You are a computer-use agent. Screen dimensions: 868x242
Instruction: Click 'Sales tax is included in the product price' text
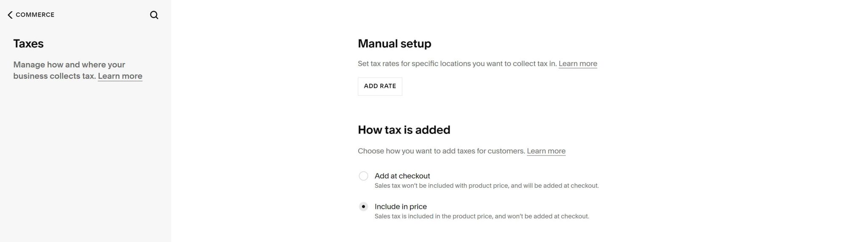pos(482,216)
